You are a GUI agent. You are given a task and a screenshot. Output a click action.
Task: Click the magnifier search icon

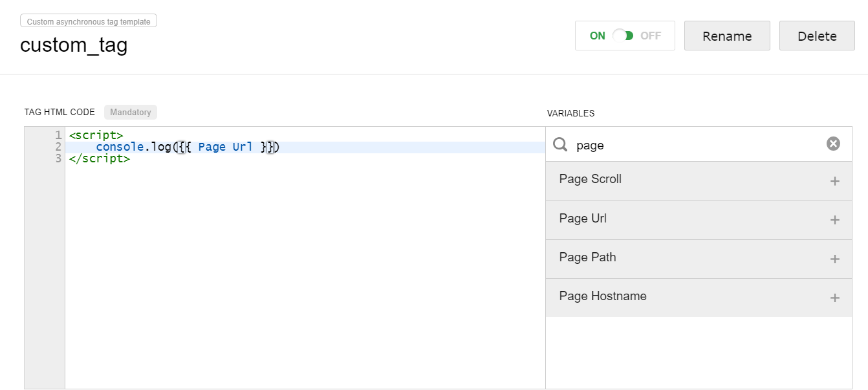coord(561,144)
